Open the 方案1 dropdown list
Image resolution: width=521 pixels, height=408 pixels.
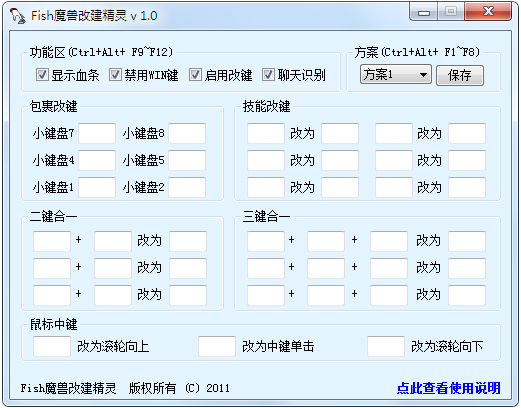[x=396, y=75]
